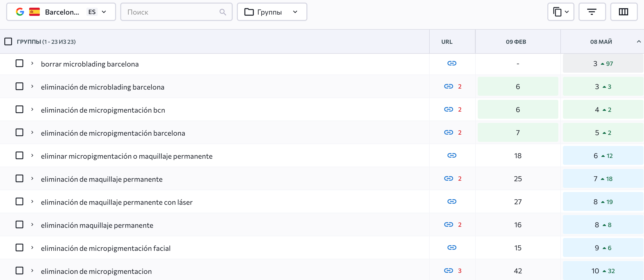Expand the eliminar micropigmentación o maquillaje permanente group
The image size is (644, 280).
click(32, 155)
